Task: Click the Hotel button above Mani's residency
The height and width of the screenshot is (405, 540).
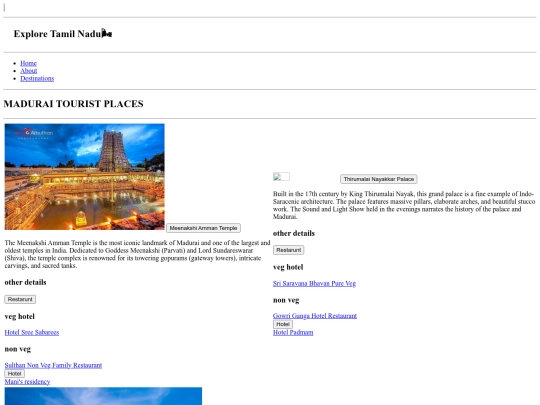Action: [14, 374]
